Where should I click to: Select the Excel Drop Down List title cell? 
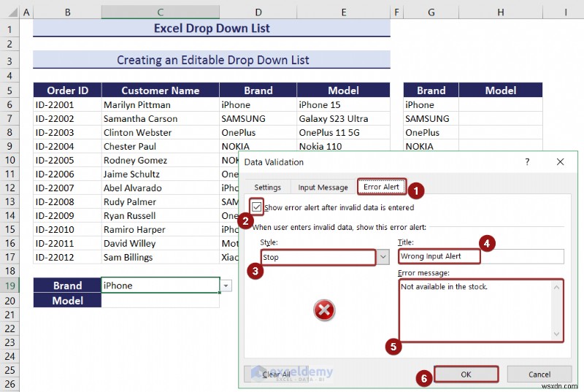click(212, 28)
